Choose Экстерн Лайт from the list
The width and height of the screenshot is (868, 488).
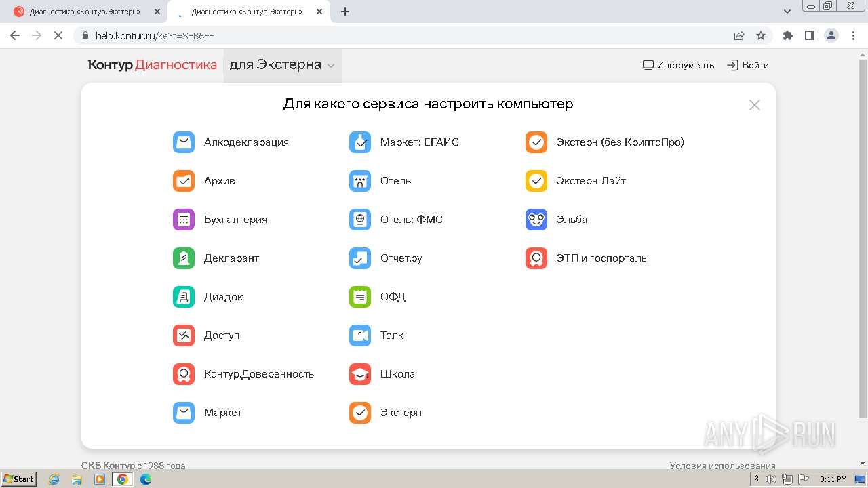591,181
